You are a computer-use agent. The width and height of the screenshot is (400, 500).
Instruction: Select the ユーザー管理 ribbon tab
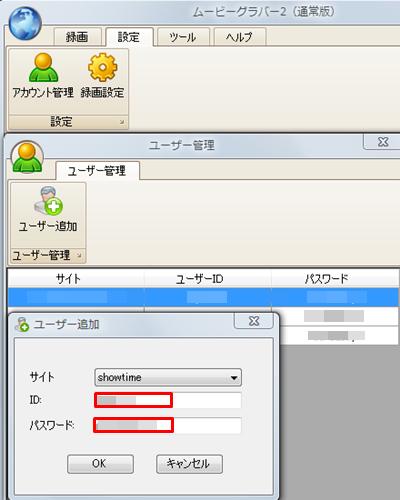click(x=97, y=171)
